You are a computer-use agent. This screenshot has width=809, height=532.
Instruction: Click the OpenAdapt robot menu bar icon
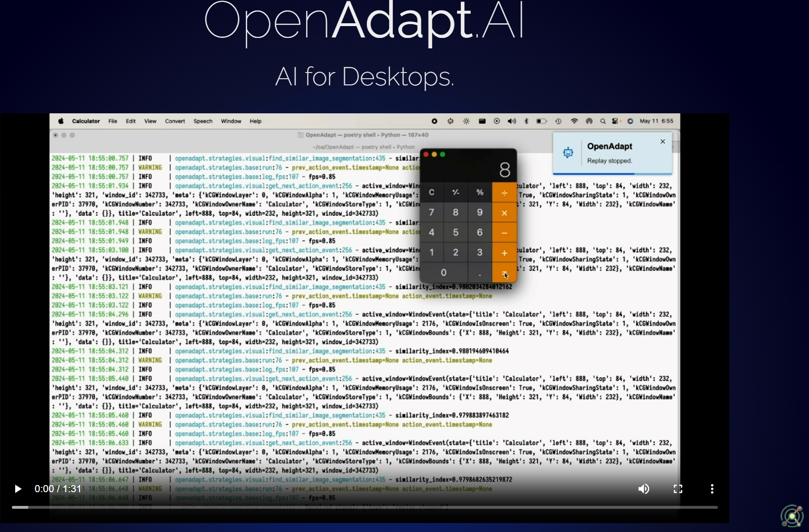coord(450,121)
